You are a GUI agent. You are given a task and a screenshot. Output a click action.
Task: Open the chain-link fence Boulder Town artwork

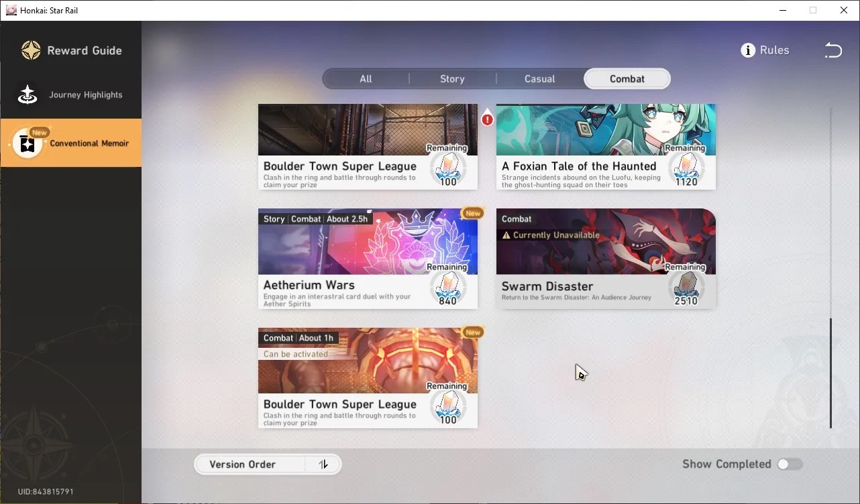click(x=368, y=129)
